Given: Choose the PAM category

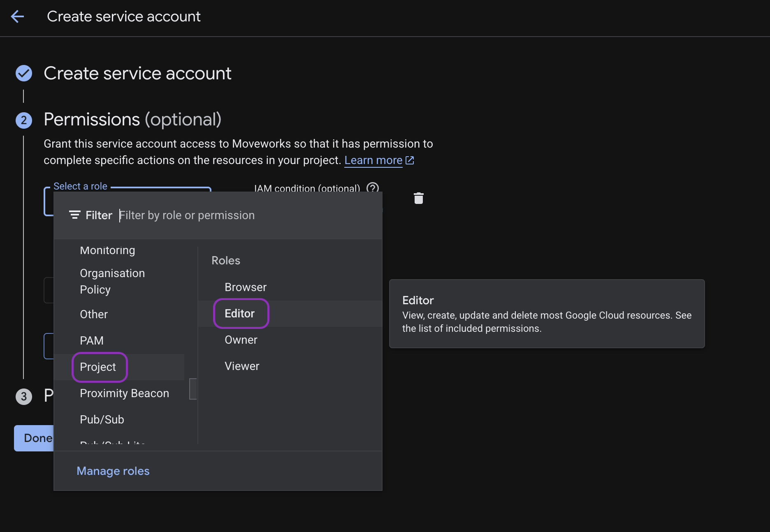Looking at the screenshot, I should pyautogui.click(x=92, y=340).
